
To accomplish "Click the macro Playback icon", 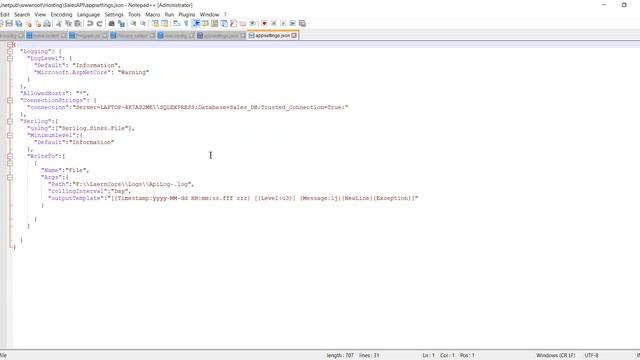I will tap(283, 24).
